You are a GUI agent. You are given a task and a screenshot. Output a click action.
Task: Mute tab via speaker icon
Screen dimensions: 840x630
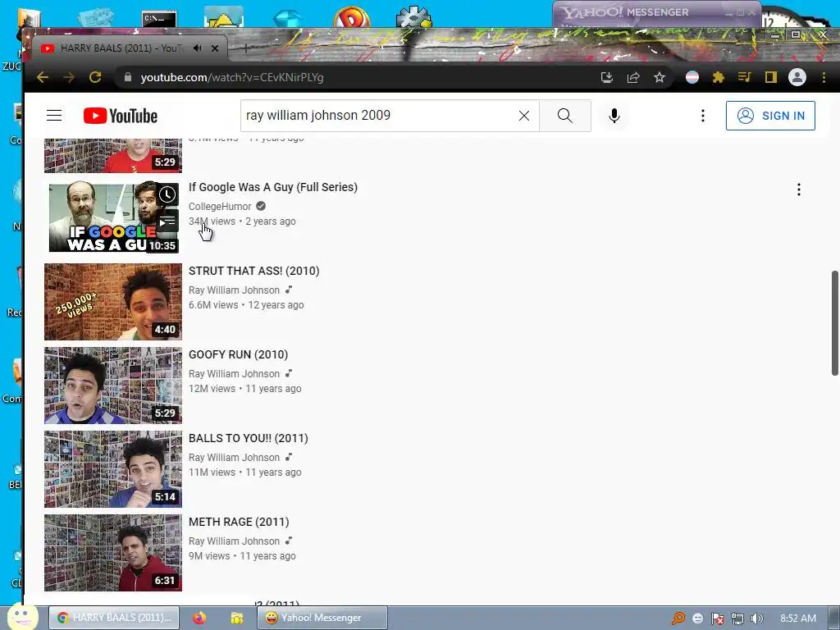(x=197, y=48)
